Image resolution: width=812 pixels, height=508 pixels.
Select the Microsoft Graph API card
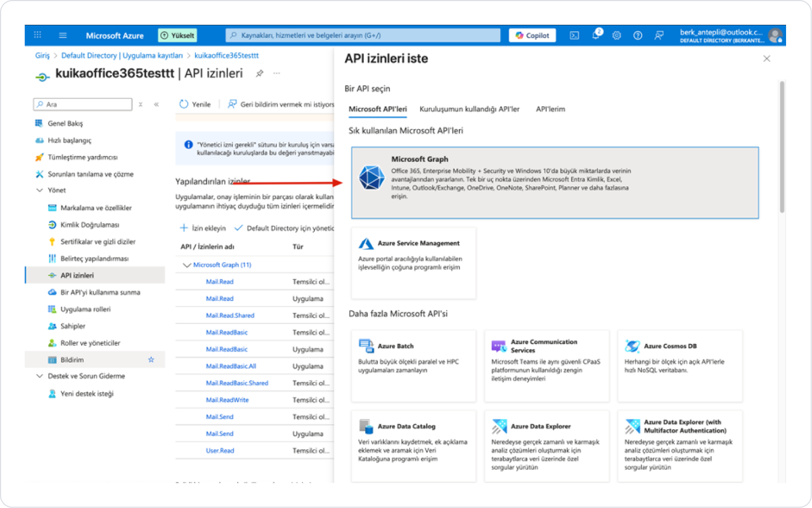pyautogui.click(x=555, y=183)
